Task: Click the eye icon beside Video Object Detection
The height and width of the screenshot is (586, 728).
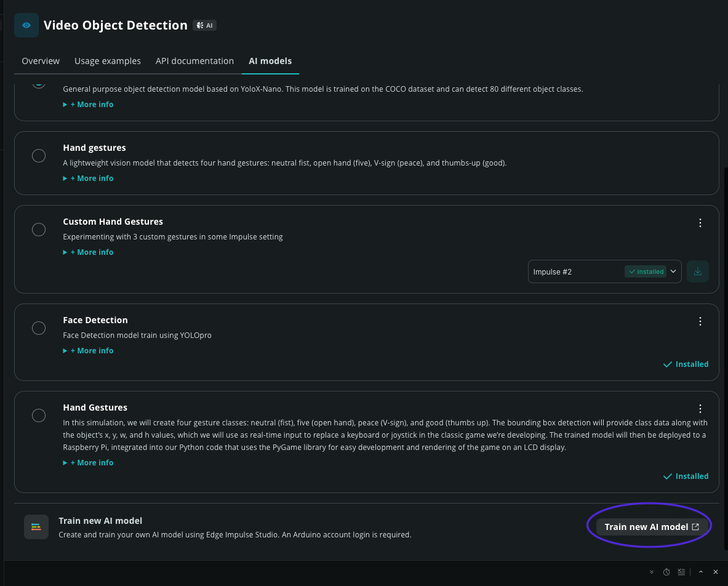Action: coord(26,25)
